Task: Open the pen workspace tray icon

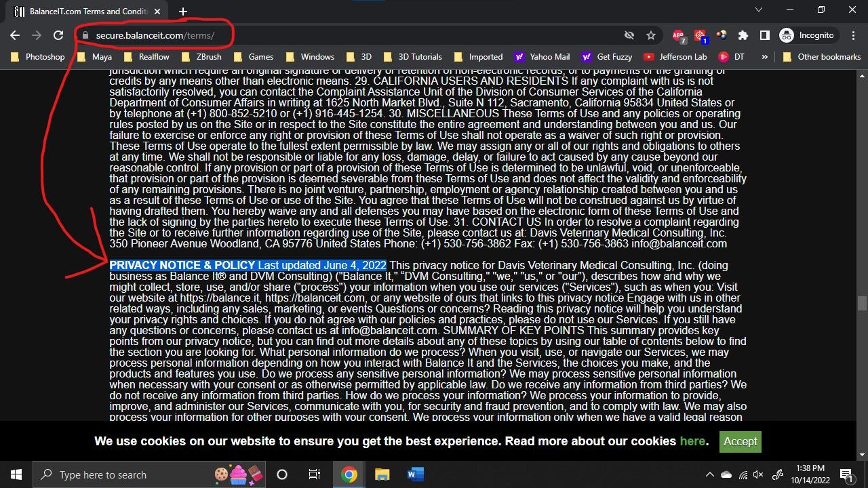Action: click(x=779, y=474)
